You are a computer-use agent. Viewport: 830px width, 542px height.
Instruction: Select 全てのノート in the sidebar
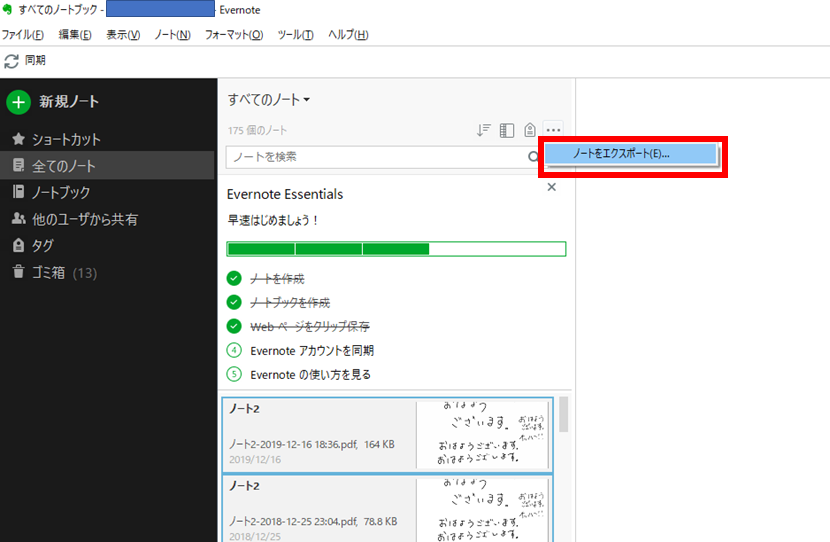107,166
